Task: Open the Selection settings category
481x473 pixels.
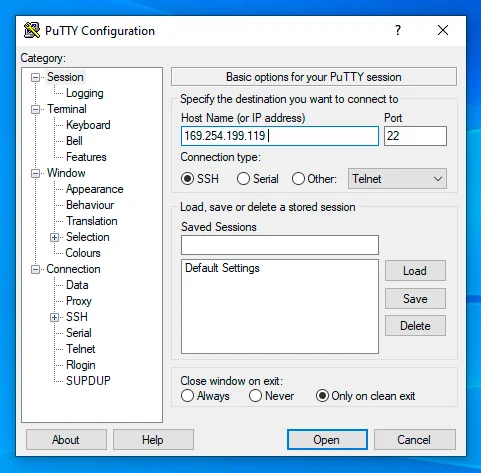Action: pos(88,237)
